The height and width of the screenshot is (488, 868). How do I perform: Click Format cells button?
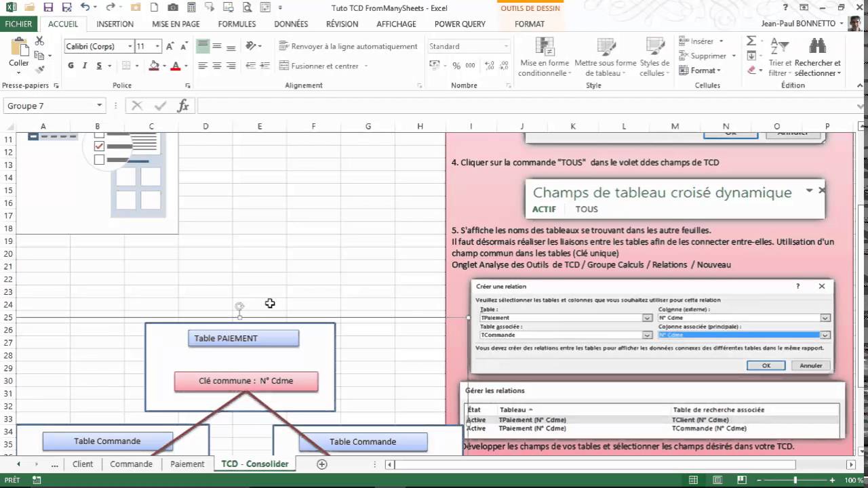pos(699,70)
